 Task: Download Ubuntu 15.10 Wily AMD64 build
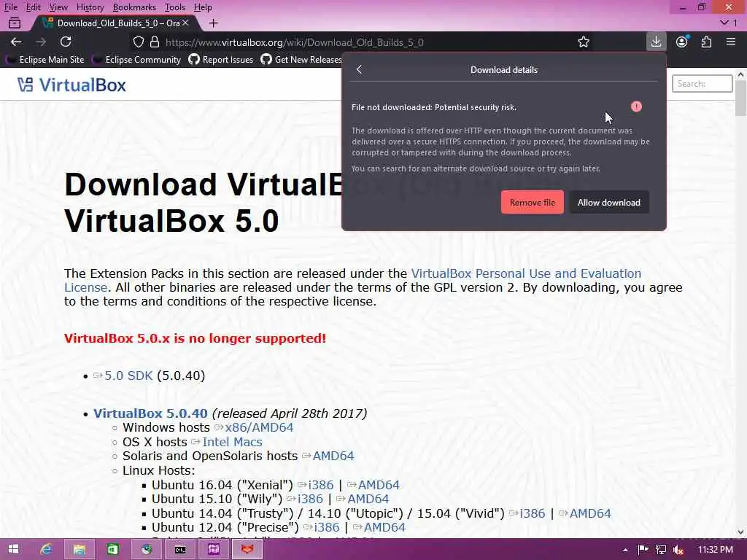coord(368,499)
